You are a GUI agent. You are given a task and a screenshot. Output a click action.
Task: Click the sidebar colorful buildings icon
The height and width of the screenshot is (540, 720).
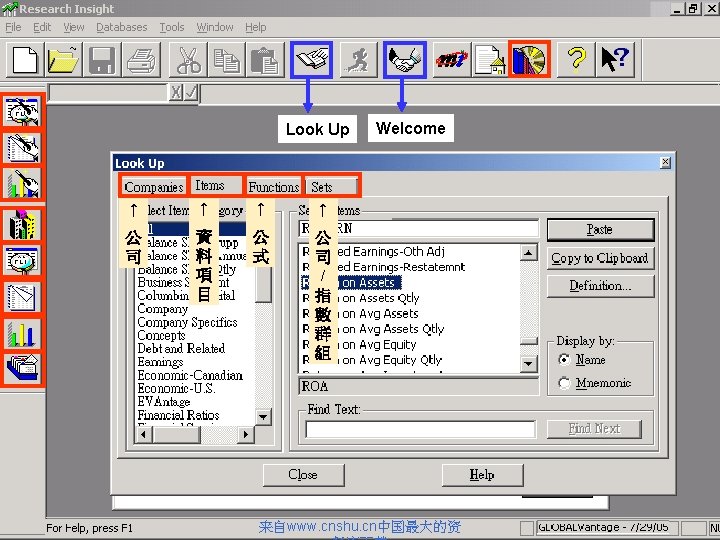pyautogui.click(x=22, y=225)
